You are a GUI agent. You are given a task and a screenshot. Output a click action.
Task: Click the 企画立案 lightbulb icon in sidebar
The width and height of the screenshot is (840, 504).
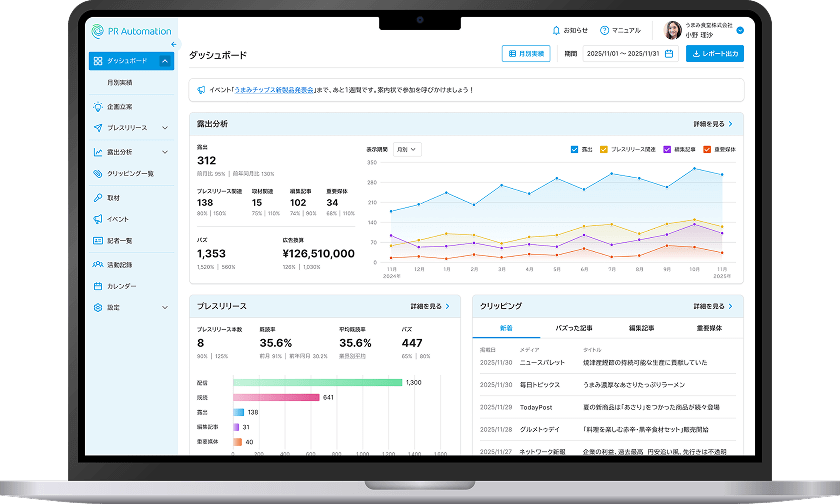point(98,105)
